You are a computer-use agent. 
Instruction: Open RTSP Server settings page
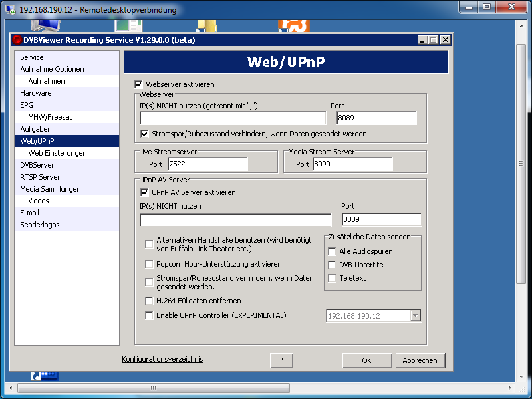pyautogui.click(x=67, y=177)
